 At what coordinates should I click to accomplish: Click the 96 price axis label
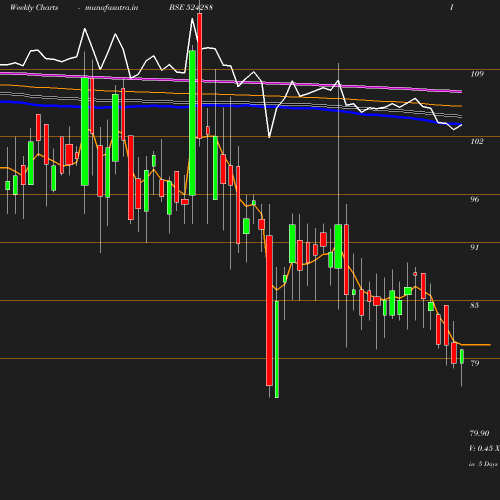475,199
